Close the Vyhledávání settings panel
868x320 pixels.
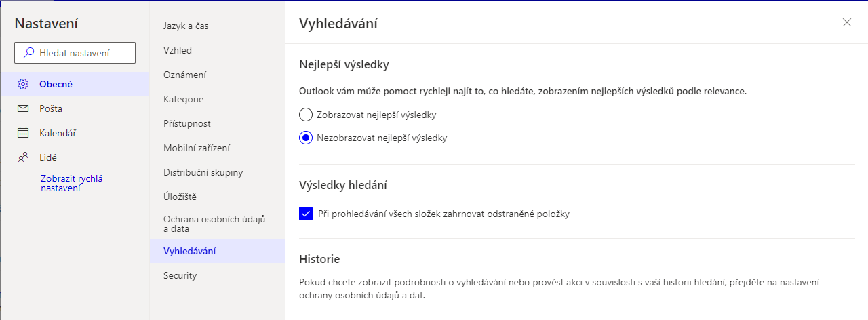pos(847,22)
